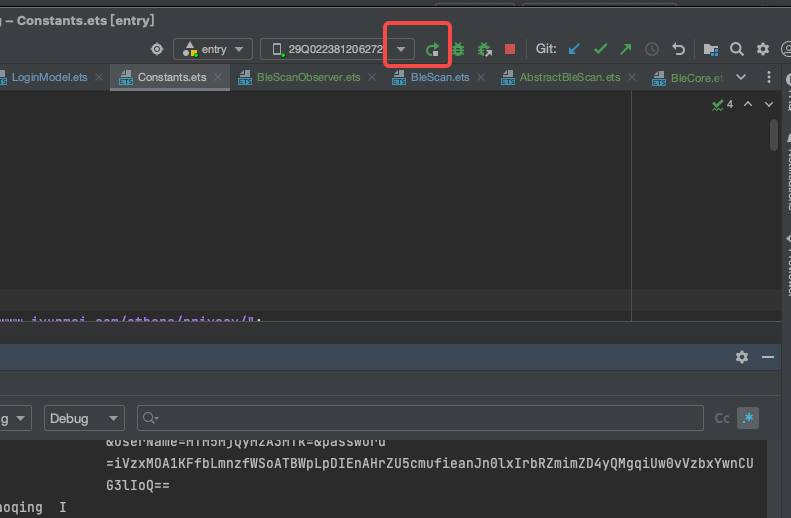Open the device selector 29Q022381206272 dropdown
Image resolution: width=791 pixels, height=518 pixels.
click(x=337, y=49)
